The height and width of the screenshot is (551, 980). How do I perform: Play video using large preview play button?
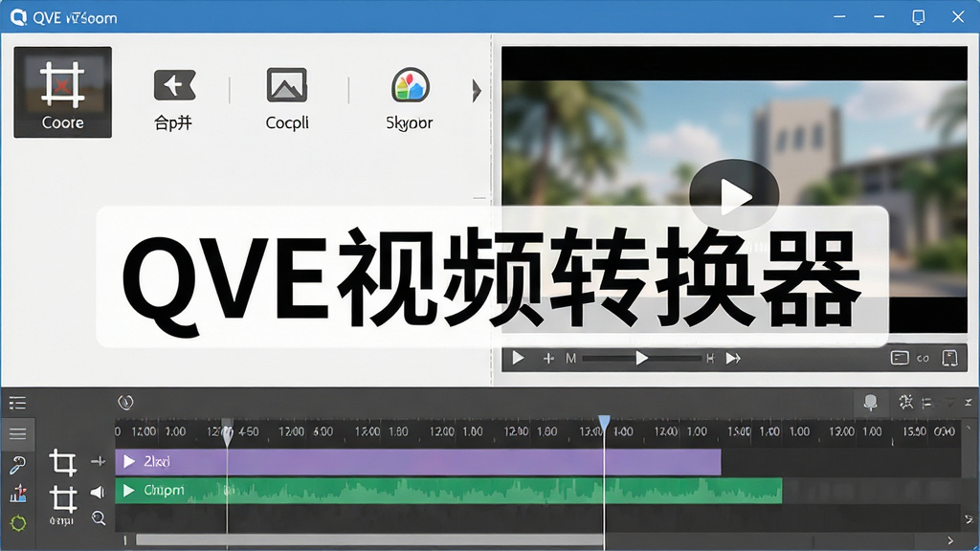[x=734, y=195]
